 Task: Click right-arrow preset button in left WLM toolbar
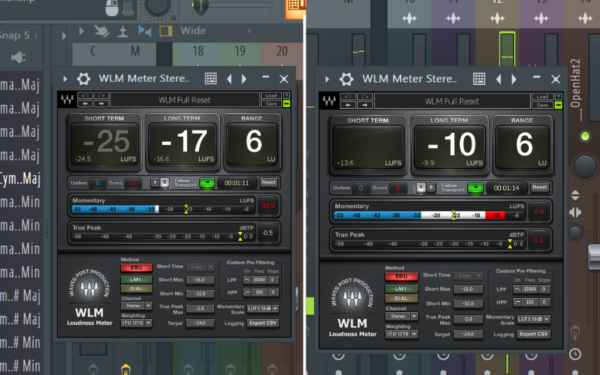click(x=101, y=104)
